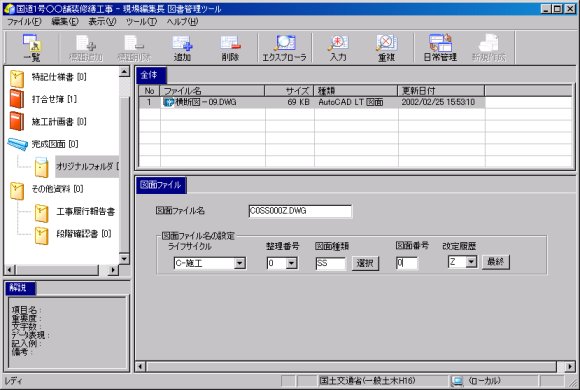Sort by the 種類 column header
The height and width of the screenshot is (390, 580).
pyautogui.click(x=355, y=91)
